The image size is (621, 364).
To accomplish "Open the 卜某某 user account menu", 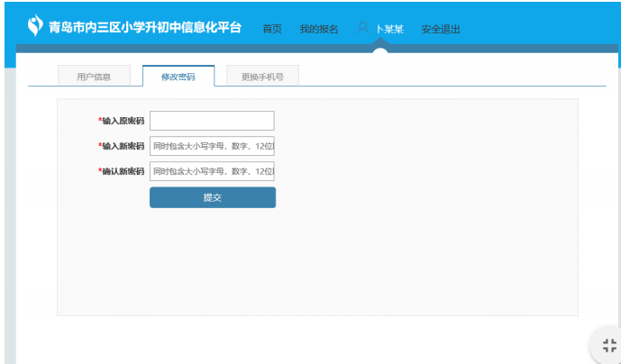I will click(389, 29).
